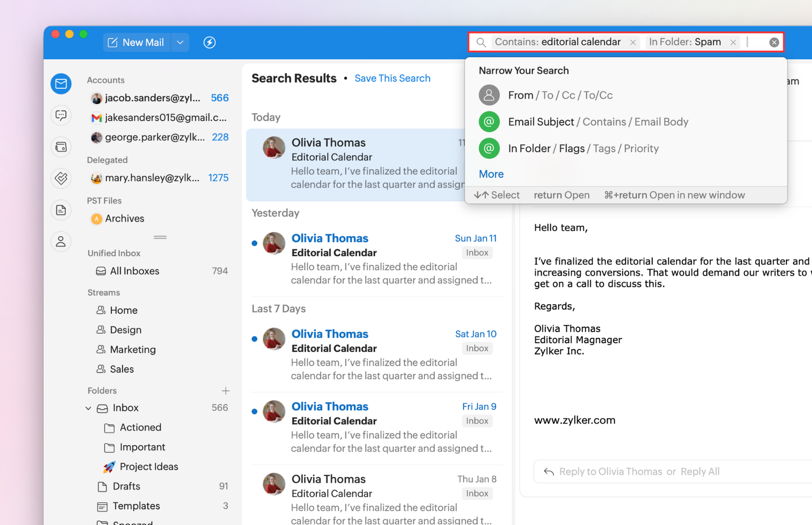Click the Gmail account icon

click(x=96, y=118)
